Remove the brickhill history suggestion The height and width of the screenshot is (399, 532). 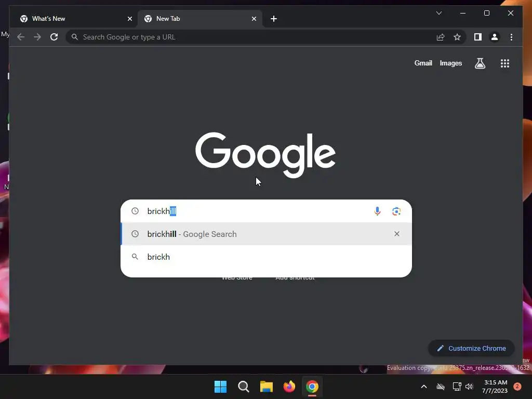click(x=396, y=234)
